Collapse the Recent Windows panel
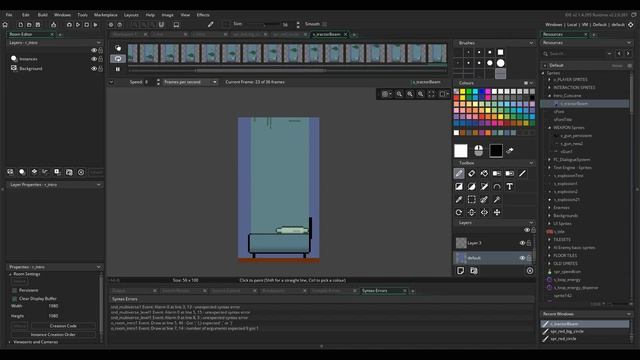640x360 pixels. click(629, 314)
